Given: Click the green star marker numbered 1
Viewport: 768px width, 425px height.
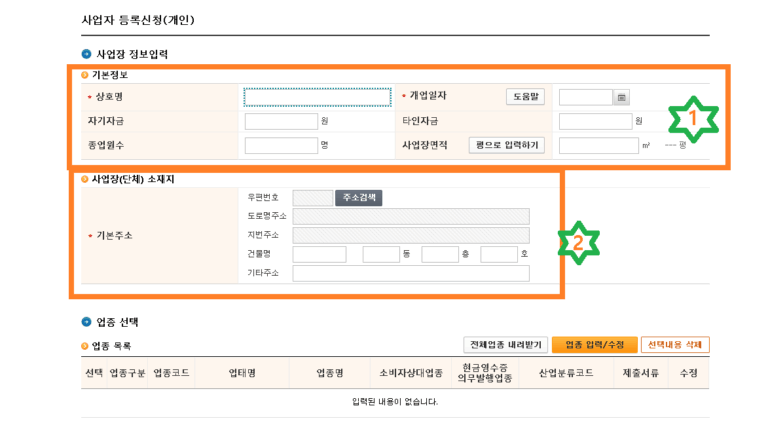Looking at the screenshot, I should [692, 121].
